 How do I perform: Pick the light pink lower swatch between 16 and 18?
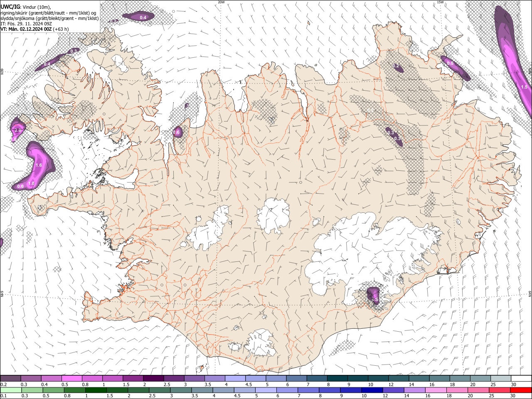(x=435, y=390)
